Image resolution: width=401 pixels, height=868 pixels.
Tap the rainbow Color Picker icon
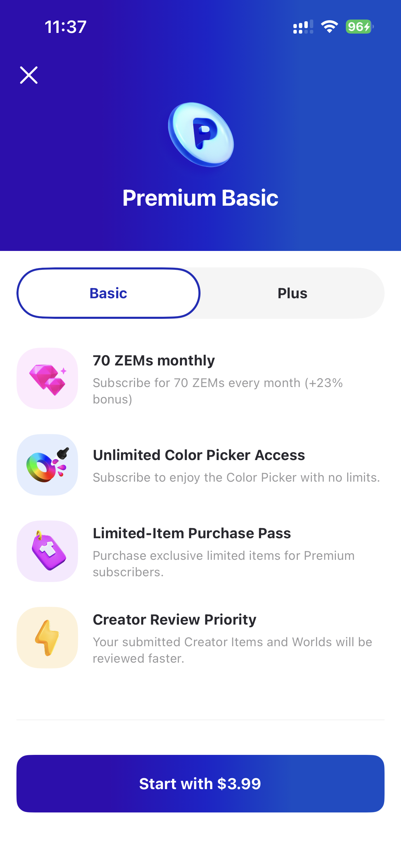[47, 465]
